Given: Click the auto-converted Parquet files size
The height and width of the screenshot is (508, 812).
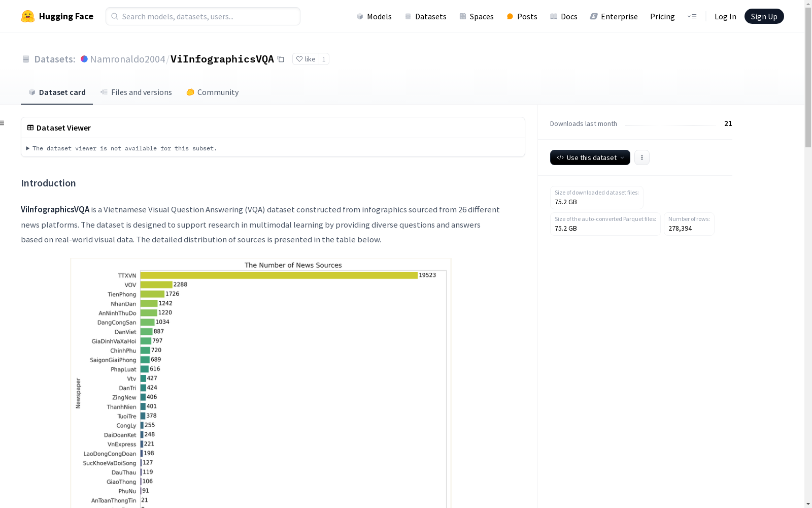Looking at the screenshot, I should pos(566,228).
